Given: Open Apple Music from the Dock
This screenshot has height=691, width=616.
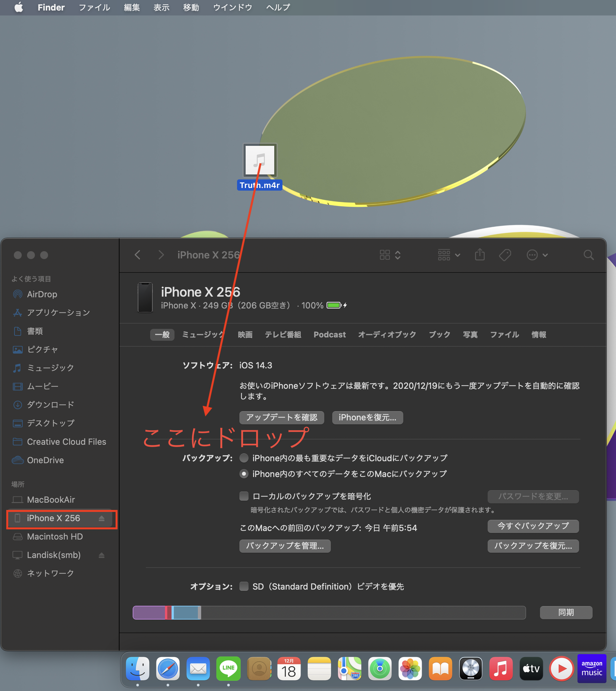Looking at the screenshot, I should pyautogui.click(x=500, y=668).
